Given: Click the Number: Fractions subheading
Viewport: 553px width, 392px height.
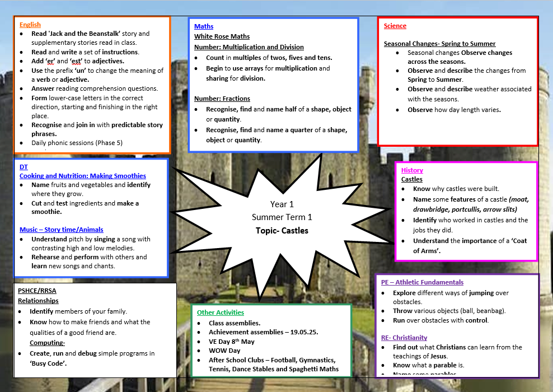Looking at the screenshot, I should click(222, 99).
